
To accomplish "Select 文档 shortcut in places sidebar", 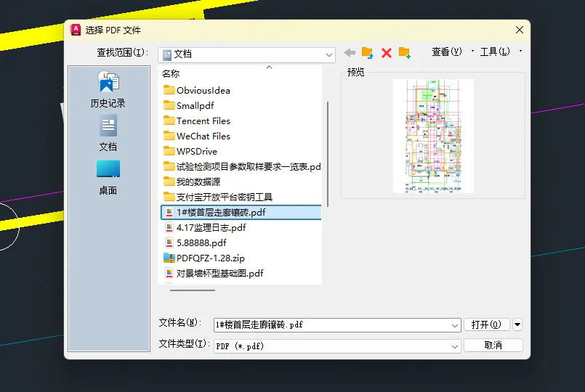I will pyautogui.click(x=108, y=133).
